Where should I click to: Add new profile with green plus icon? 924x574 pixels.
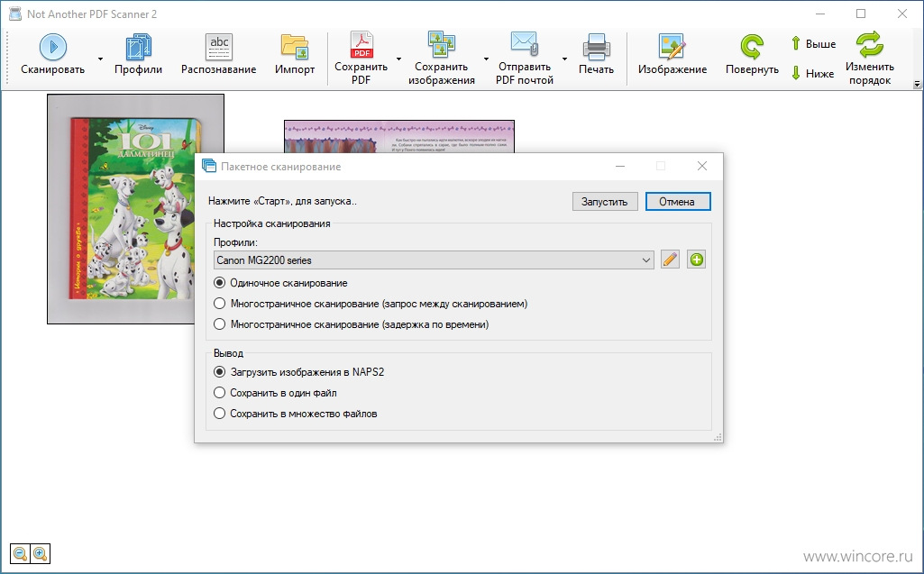point(697,260)
